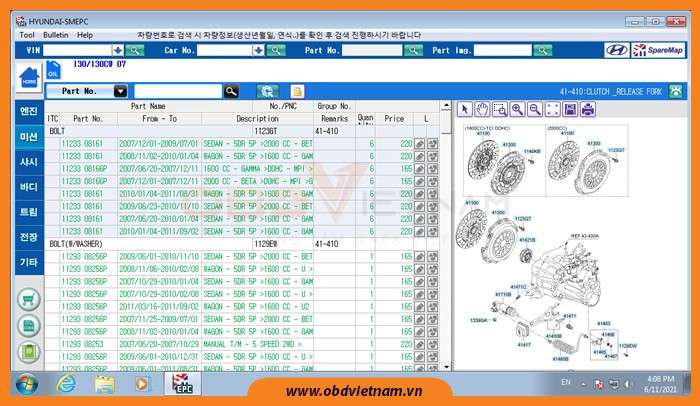Viewport: 700px width, 406px height.
Task: Switch to the 엔진 category tab
Action: coord(29,111)
